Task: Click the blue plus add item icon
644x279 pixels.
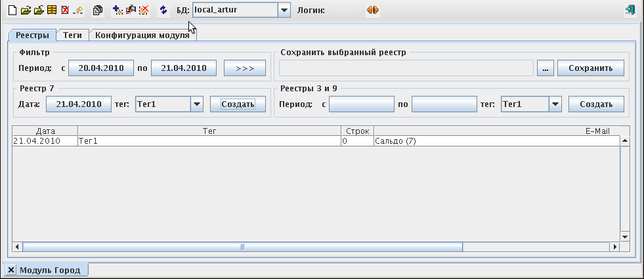Action: [118, 11]
